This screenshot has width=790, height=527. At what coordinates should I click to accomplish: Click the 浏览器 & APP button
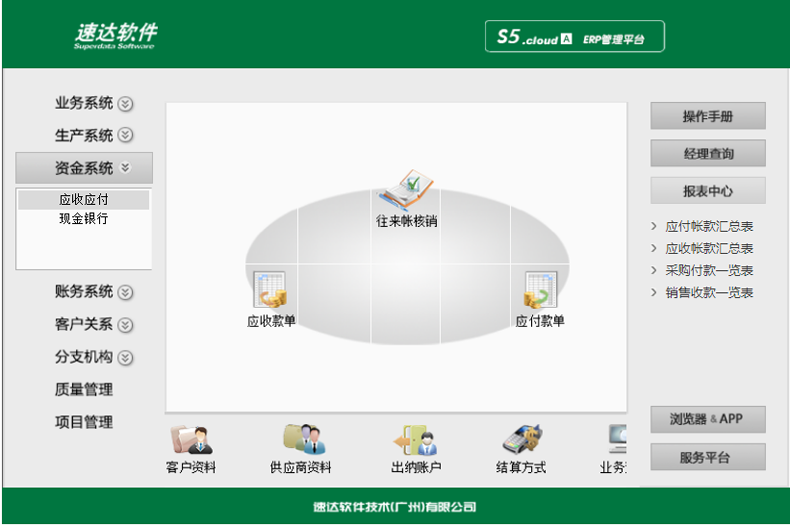pos(708,419)
